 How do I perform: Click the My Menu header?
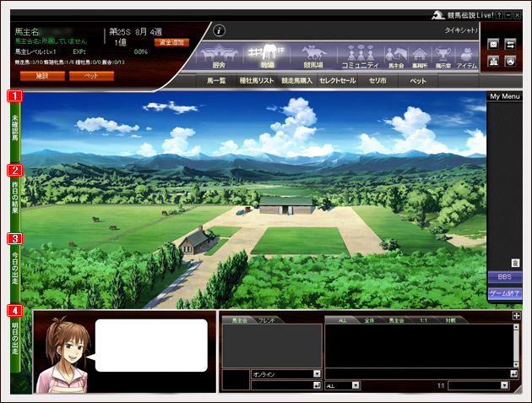coord(504,96)
